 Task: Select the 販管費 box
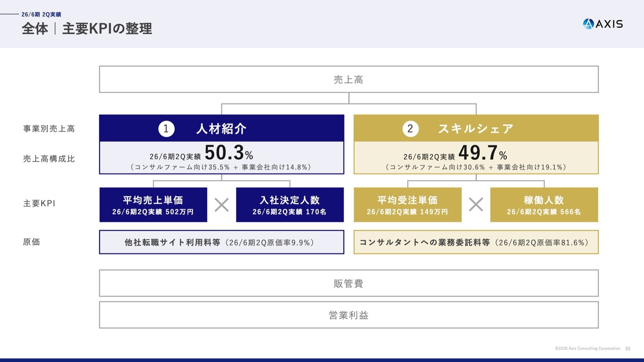click(349, 284)
